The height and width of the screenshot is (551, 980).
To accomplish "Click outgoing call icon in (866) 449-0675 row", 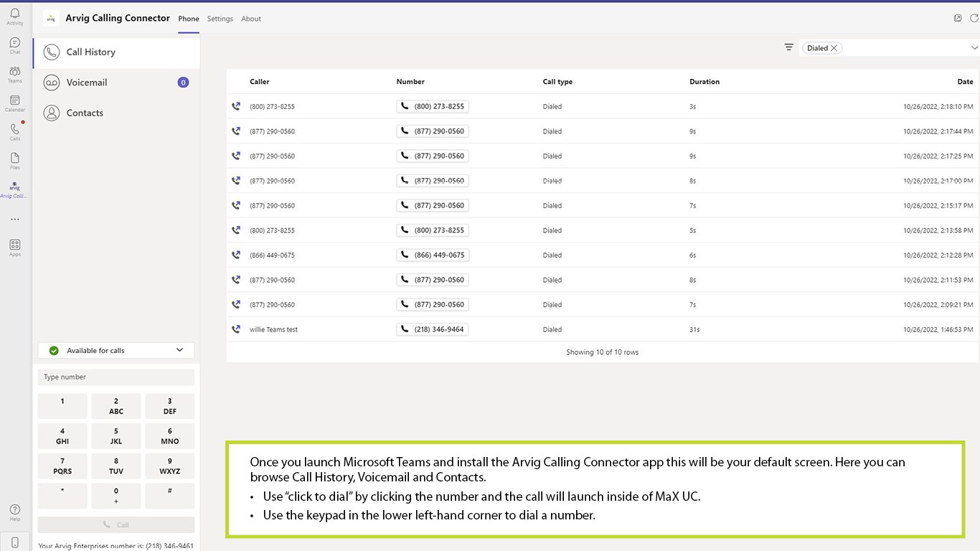I will 236,255.
